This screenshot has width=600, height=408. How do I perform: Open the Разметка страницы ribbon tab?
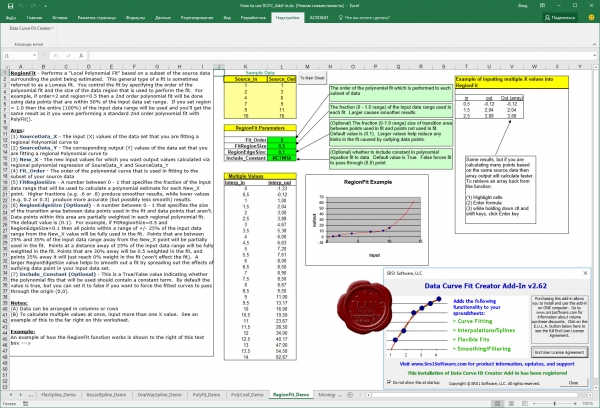96,18
